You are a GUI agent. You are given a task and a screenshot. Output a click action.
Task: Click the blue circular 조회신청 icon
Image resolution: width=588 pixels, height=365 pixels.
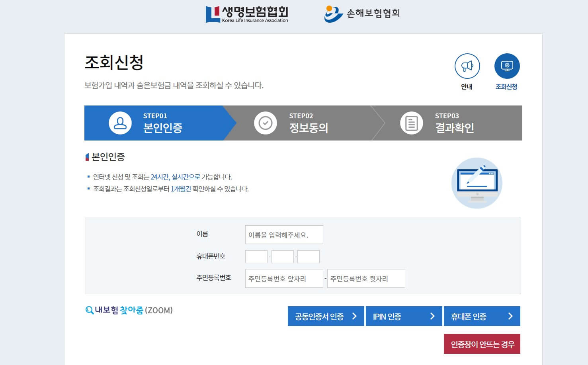[x=507, y=66]
